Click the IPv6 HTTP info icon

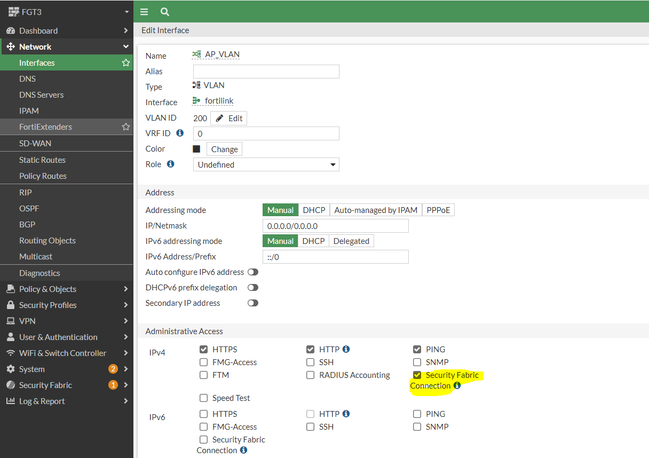346,414
